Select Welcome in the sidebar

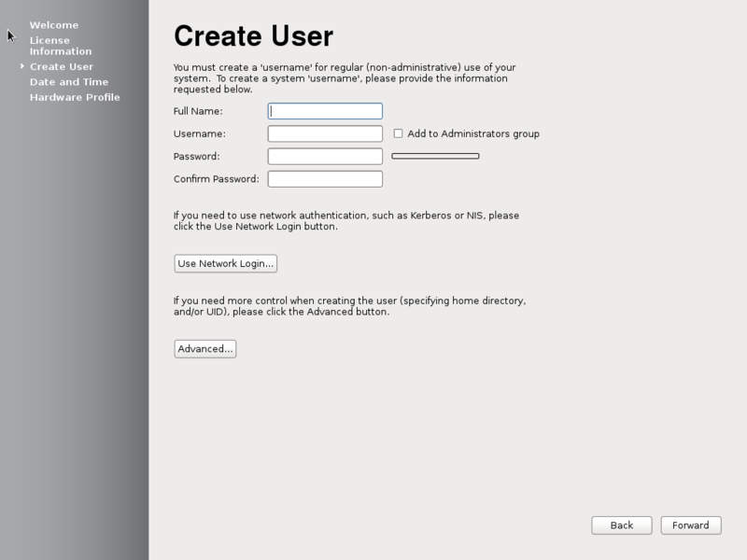pyautogui.click(x=54, y=25)
